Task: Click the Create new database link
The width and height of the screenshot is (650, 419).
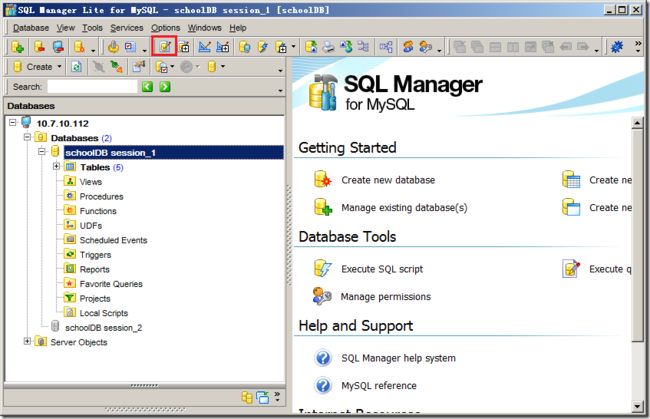Action: coord(388,180)
